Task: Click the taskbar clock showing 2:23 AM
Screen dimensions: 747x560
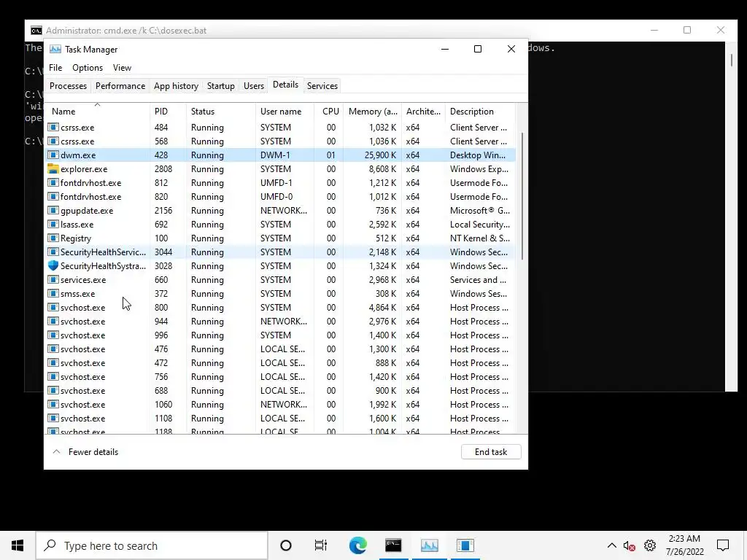Action: click(x=684, y=545)
